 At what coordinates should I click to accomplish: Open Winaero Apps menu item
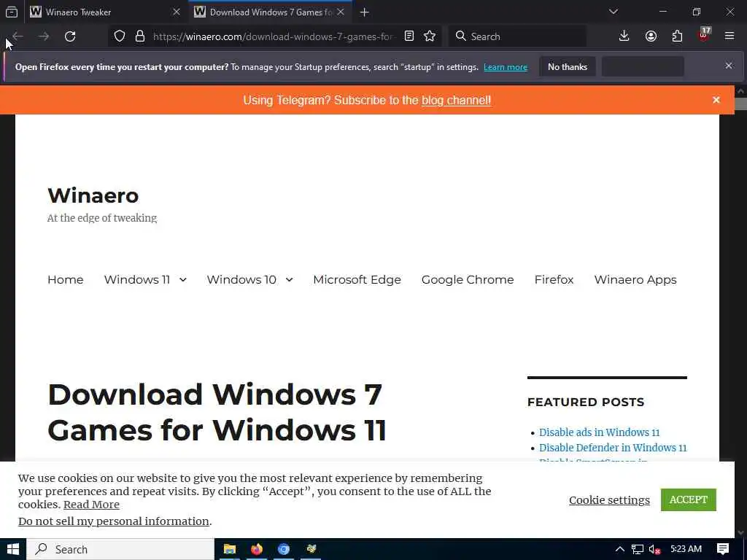(x=635, y=279)
